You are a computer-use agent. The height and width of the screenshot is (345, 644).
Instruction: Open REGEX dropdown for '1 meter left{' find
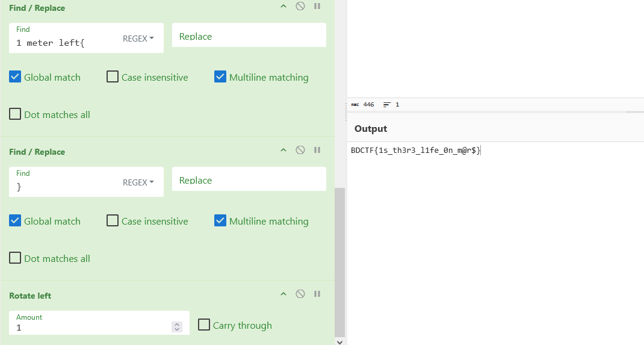tap(138, 39)
